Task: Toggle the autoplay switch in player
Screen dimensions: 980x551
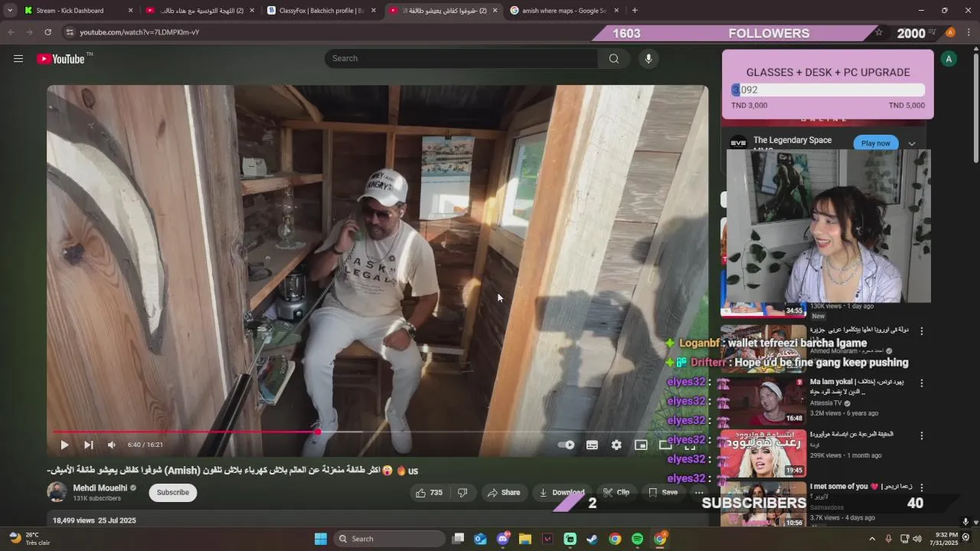Action: click(566, 445)
